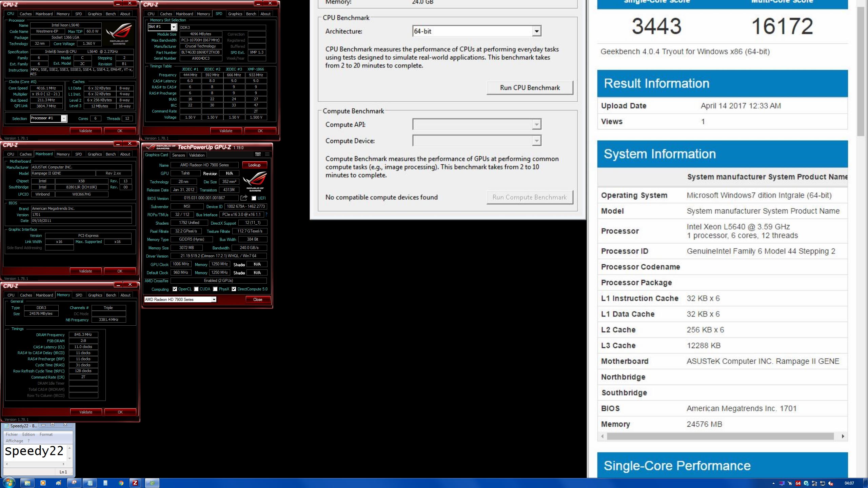Click the ROG logo in GPU-Z
This screenshot has height=488, width=868.
coord(255,181)
